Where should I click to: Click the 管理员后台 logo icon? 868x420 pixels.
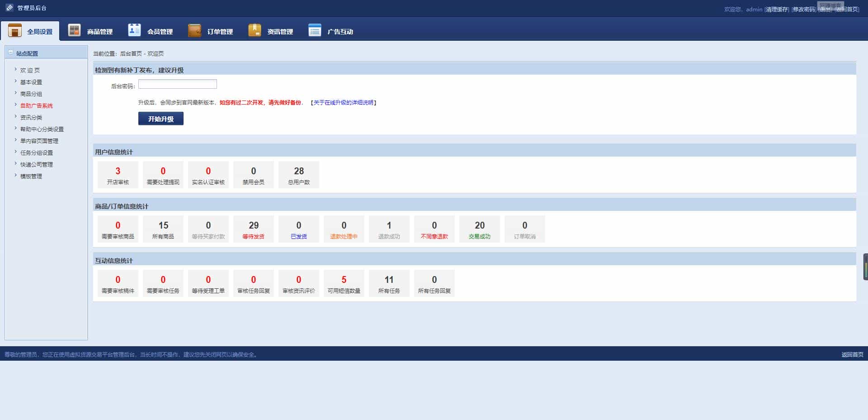pos(9,8)
